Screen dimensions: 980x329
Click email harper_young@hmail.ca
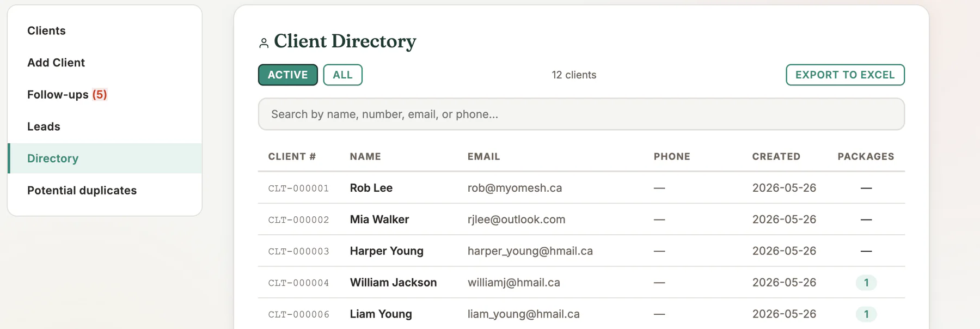pos(530,251)
